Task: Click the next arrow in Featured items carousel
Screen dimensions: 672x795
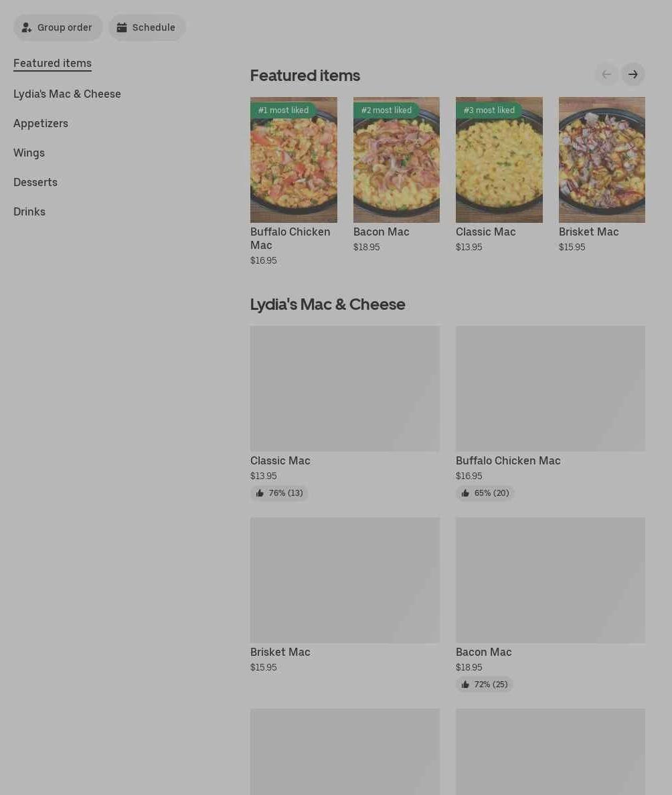Action: coord(633,74)
